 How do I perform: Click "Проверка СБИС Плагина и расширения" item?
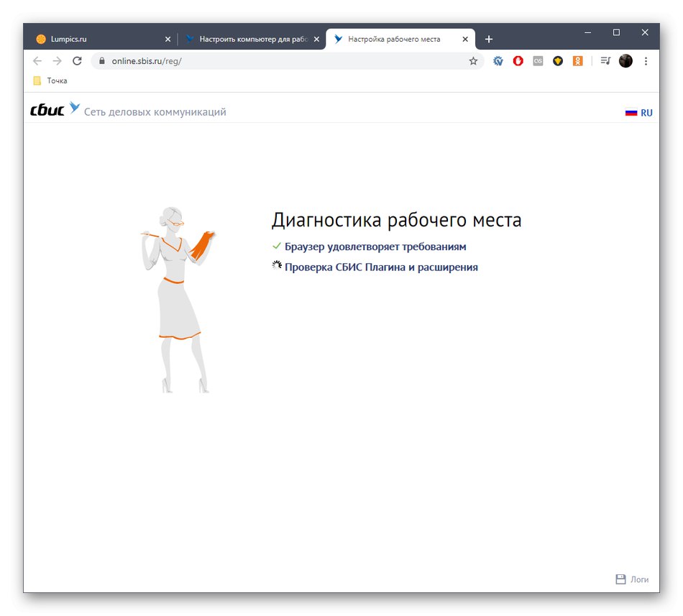tap(381, 267)
